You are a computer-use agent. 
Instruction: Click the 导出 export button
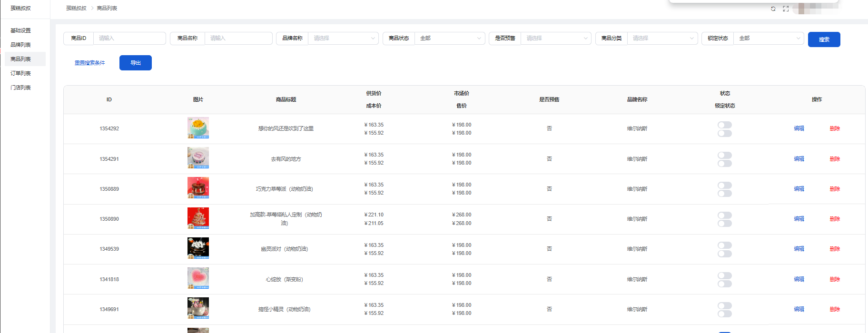[136, 63]
